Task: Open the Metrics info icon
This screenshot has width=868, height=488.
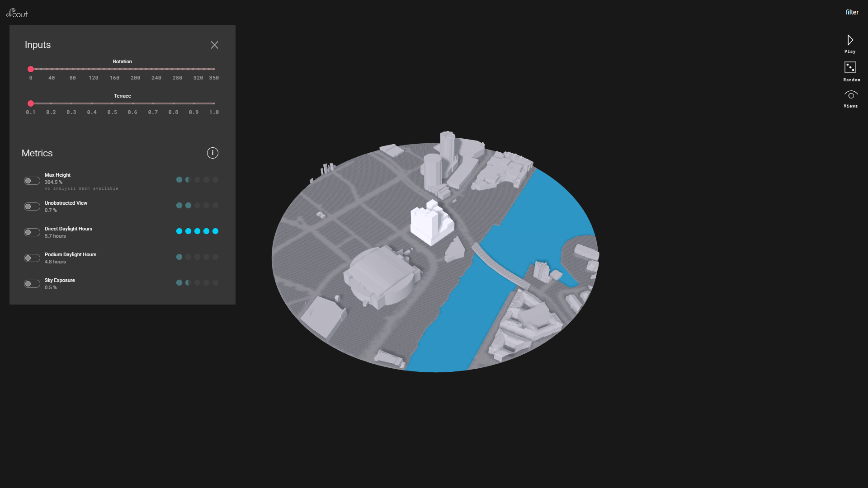Action: coord(212,153)
